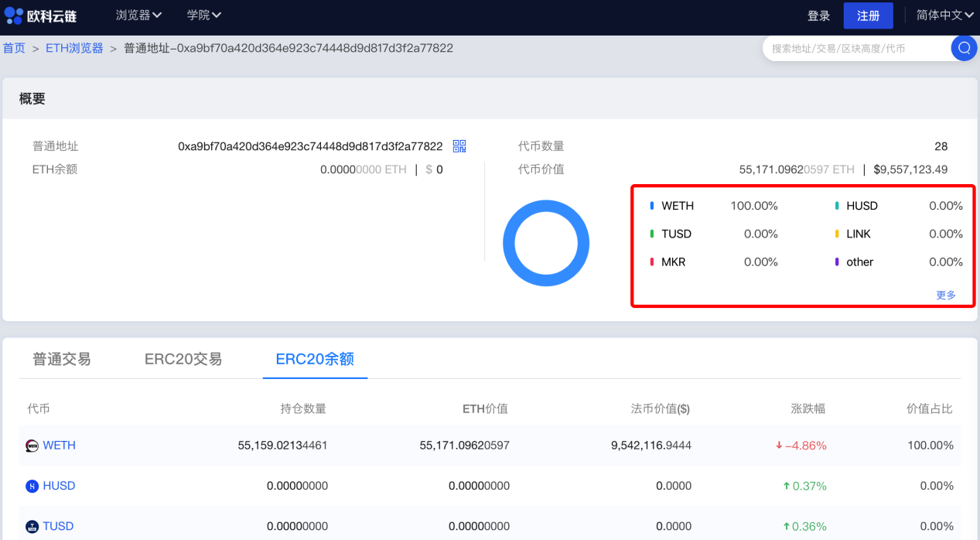Switch to the ERC20交易 tab
This screenshot has width=980, height=540.
click(x=183, y=359)
